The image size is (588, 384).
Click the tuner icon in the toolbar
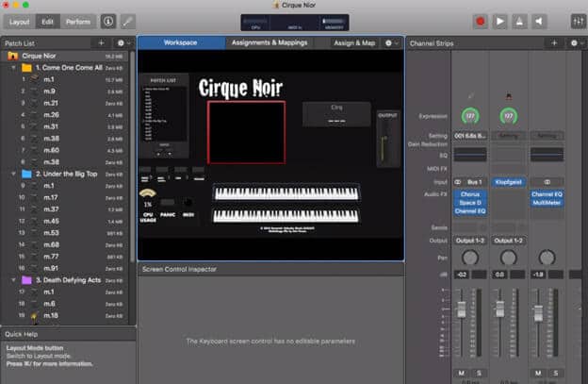[519, 22]
